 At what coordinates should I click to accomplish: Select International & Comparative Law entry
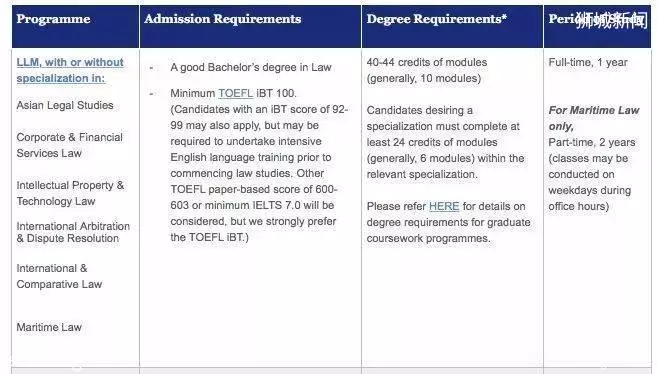click(59, 276)
